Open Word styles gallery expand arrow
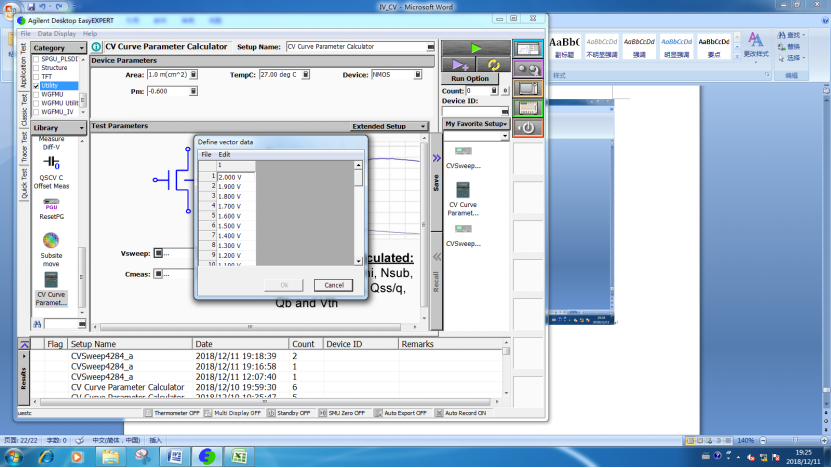831x468 pixels. pos(737,56)
